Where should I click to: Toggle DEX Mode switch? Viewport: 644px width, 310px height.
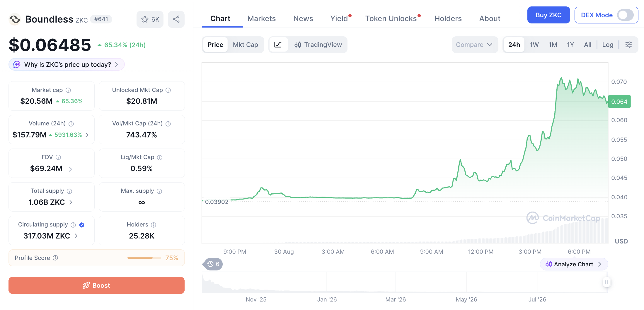click(x=625, y=15)
